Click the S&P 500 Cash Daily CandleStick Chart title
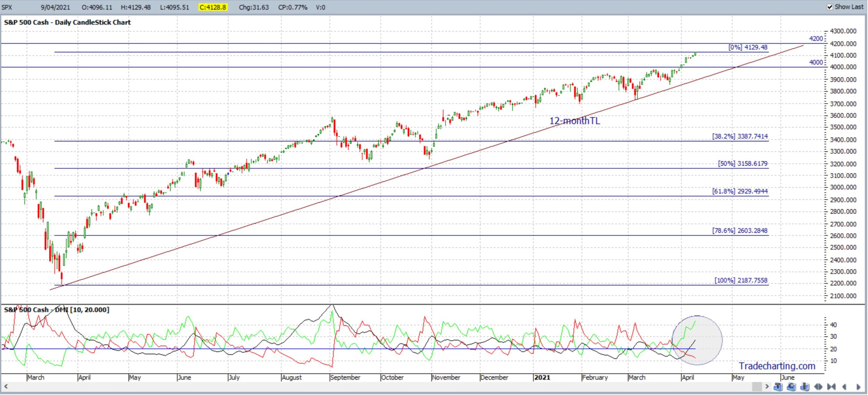The height and width of the screenshot is (395, 868). (67, 22)
